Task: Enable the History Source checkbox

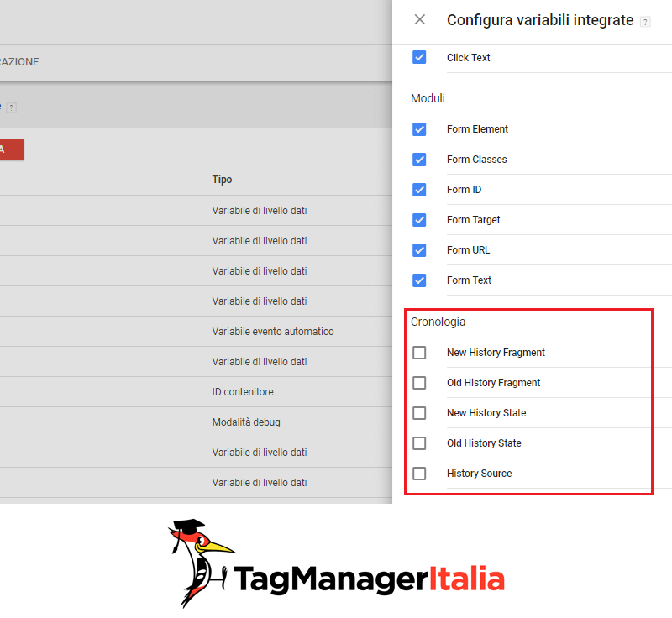Action: [x=419, y=474]
